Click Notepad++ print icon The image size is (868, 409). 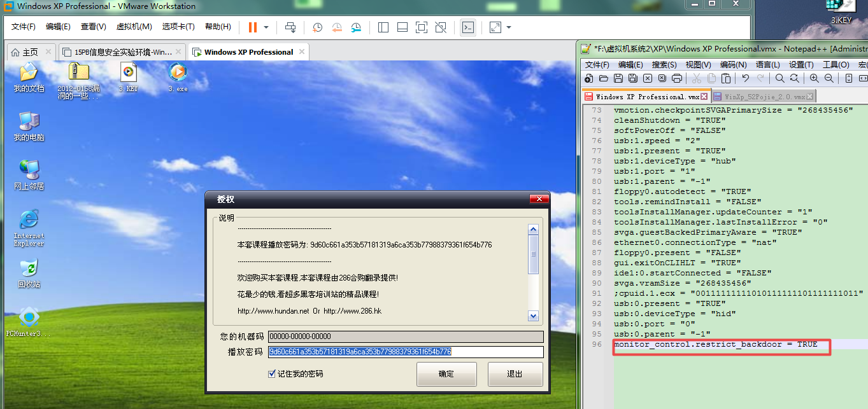click(x=677, y=78)
